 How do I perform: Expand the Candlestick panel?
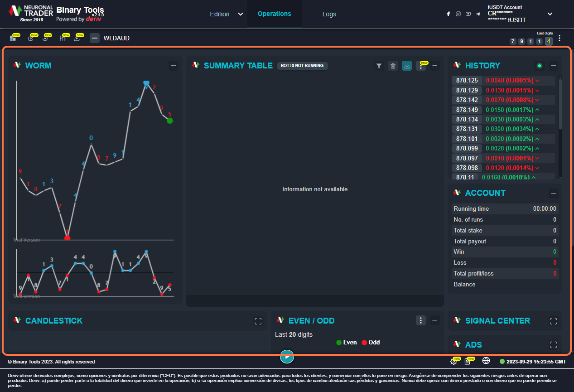258,321
